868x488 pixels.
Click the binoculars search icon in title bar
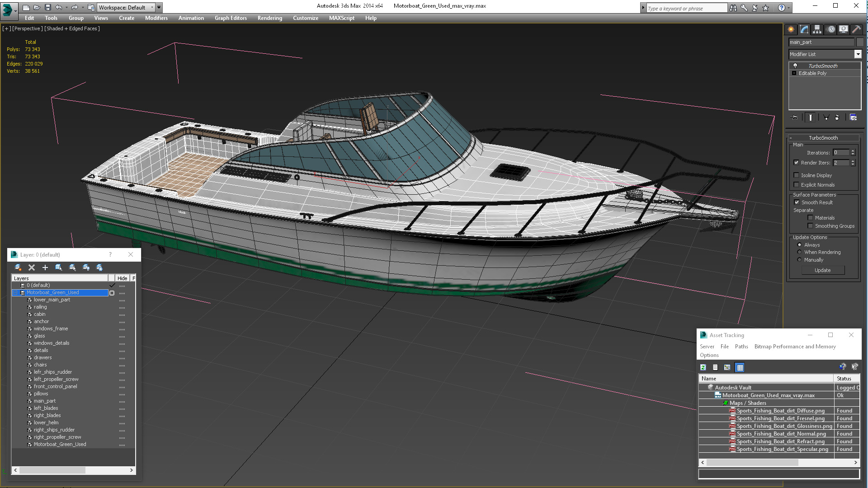pyautogui.click(x=733, y=8)
